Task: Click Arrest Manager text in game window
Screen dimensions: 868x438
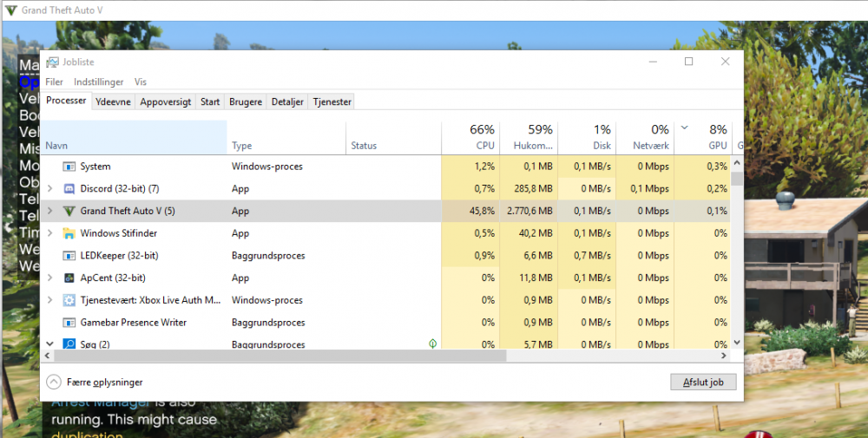Action: pyautogui.click(x=100, y=403)
